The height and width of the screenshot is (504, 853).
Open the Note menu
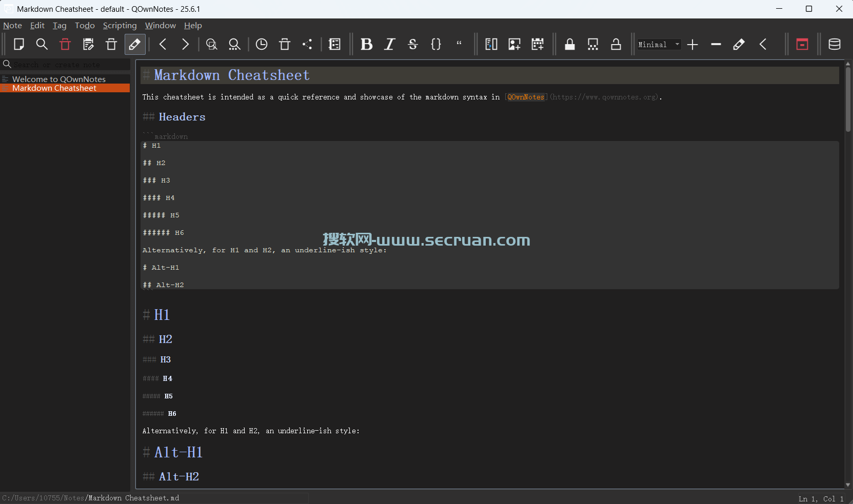point(12,26)
